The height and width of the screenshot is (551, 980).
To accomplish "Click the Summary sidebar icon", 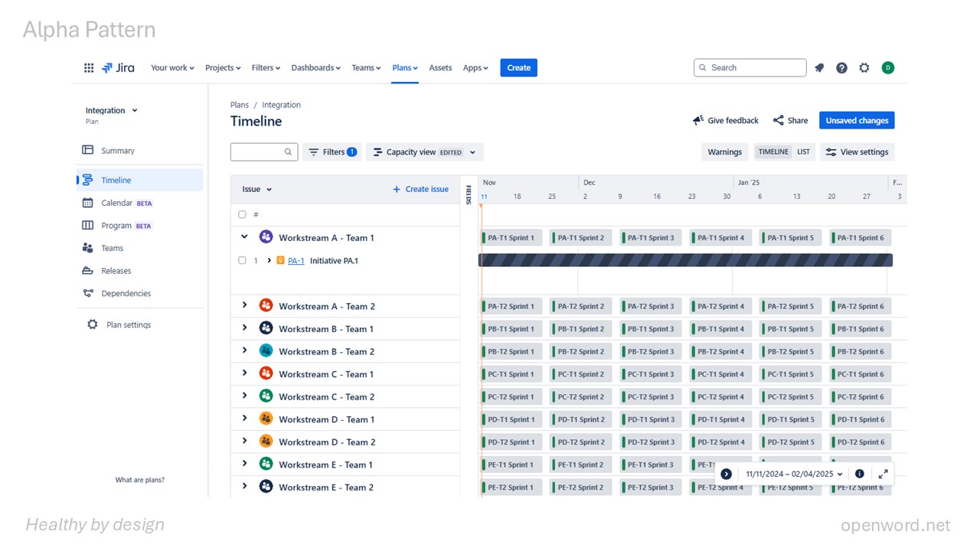I will (87, 150).
